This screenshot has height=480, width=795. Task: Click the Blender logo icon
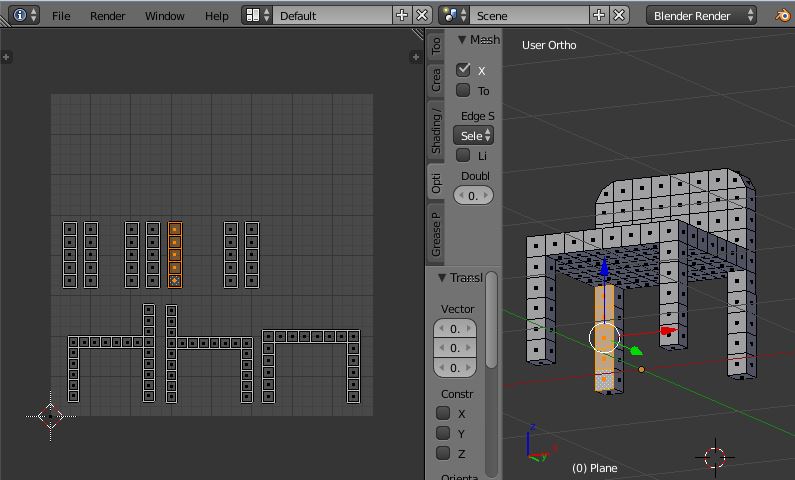click(x=782, y=15)
